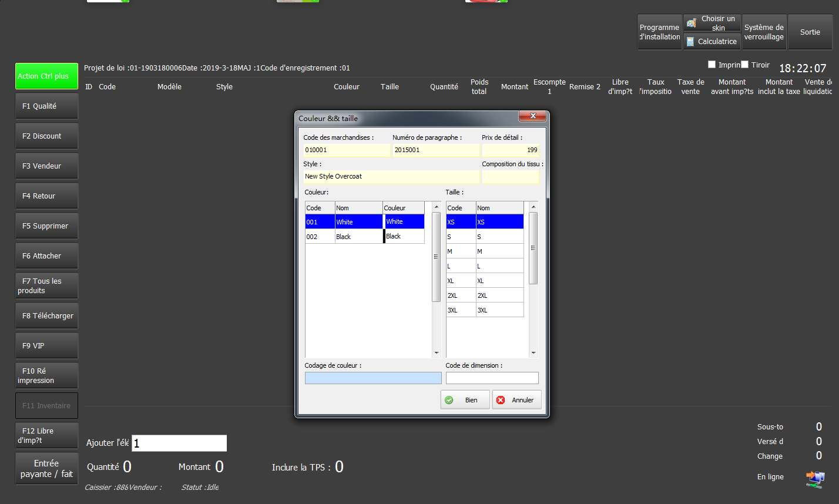Focus the Code de dimension field
The height and width of the screenshot is (504, 839).
[x=492, y=378]
